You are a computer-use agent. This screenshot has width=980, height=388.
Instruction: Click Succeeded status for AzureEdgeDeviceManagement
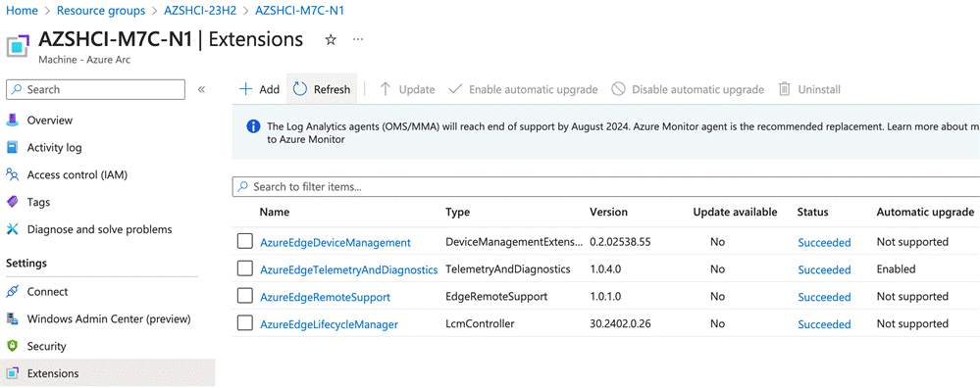(x=824, y=243)
